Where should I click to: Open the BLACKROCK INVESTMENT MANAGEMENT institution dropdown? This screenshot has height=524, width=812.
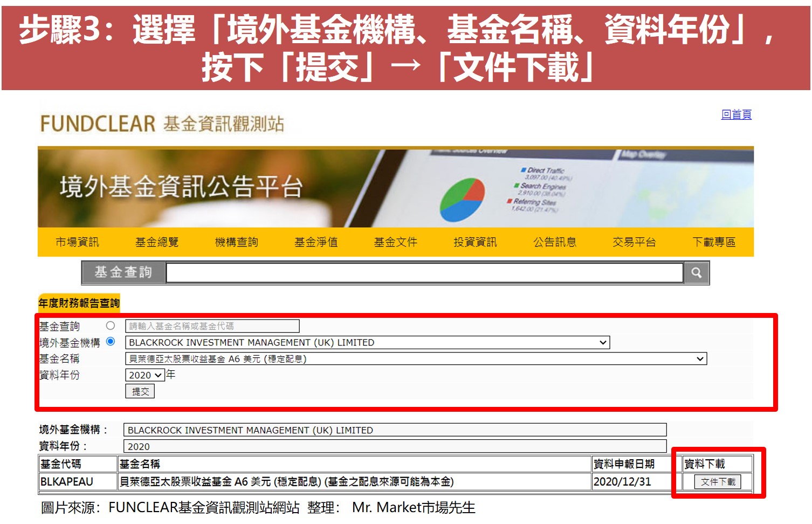(367, 343)
